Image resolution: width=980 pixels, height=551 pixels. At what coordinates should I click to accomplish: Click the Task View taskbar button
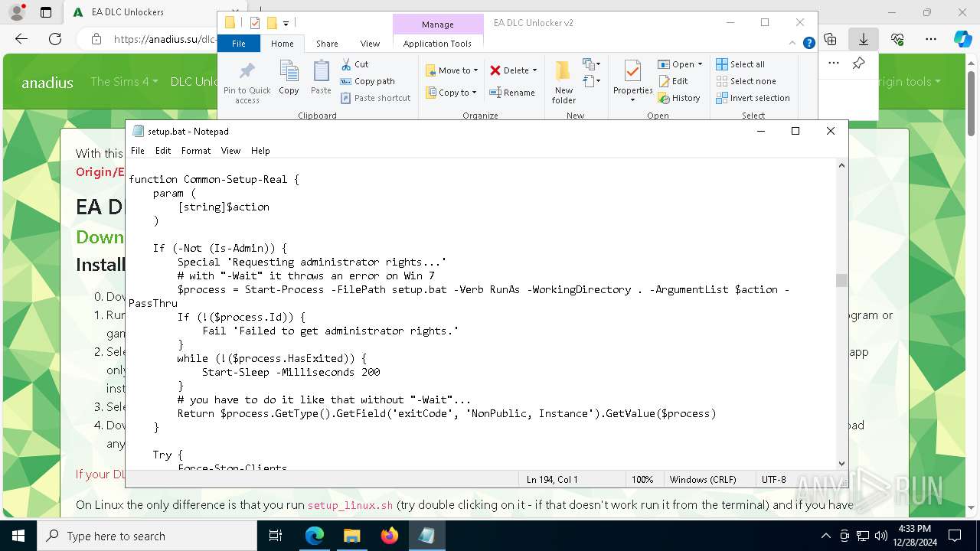click(x=276, y=536)
